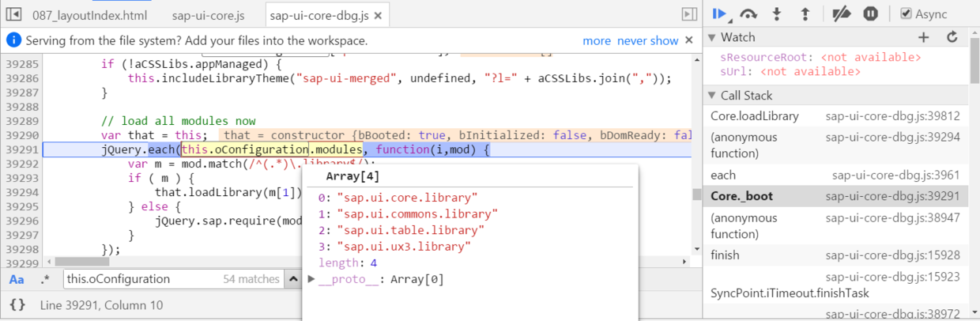
Task: Click the 'var that = this;' code line
Action: pyautogui.click(x=154, y=135)
